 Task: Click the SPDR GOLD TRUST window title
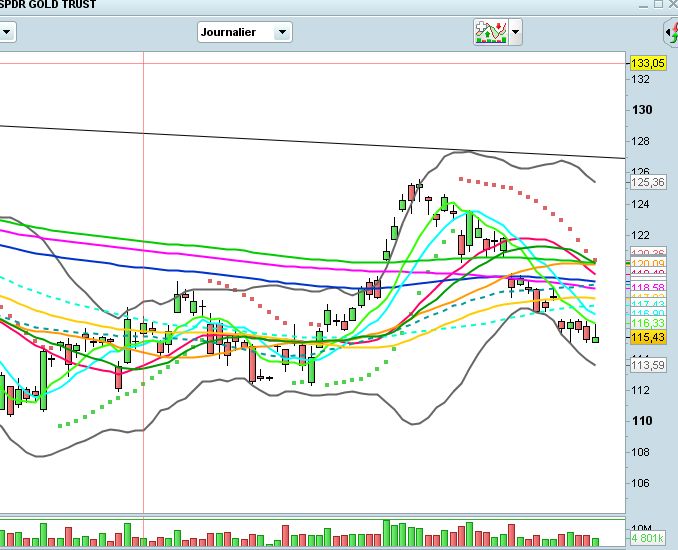click(x=48, y=4)
